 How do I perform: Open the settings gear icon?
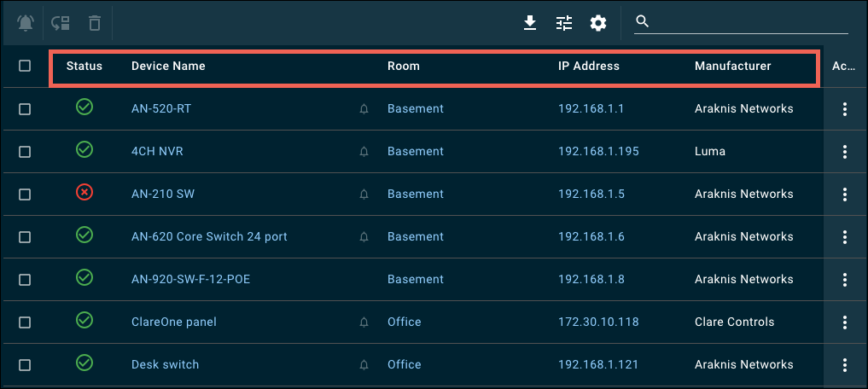(598, 23)
